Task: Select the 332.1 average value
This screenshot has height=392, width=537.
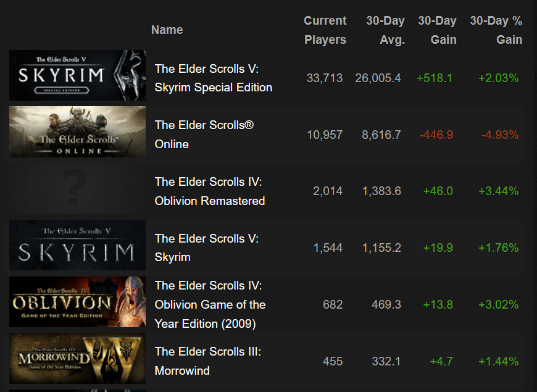Action: tap(386, 361)
